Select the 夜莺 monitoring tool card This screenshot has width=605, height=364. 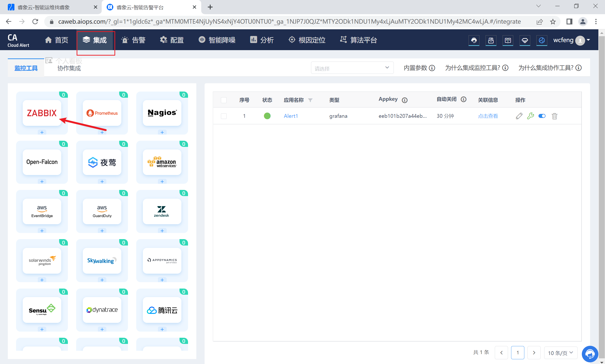102,162
